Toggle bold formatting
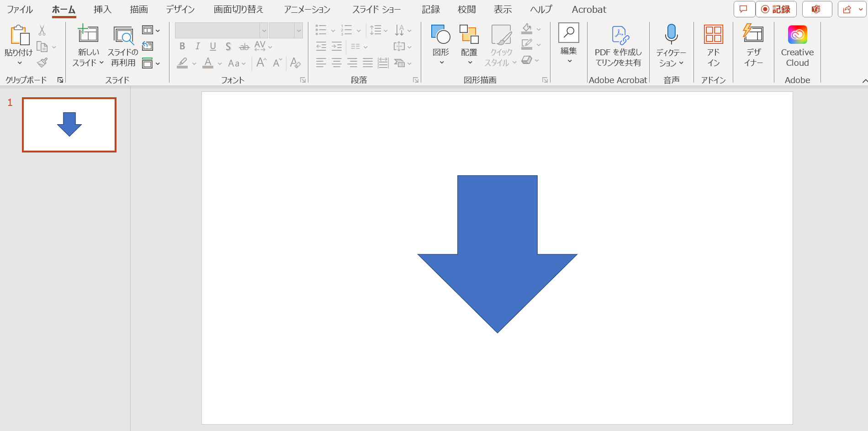The width and height of the screenshot is (868, 431). click(x=182, y=46)
